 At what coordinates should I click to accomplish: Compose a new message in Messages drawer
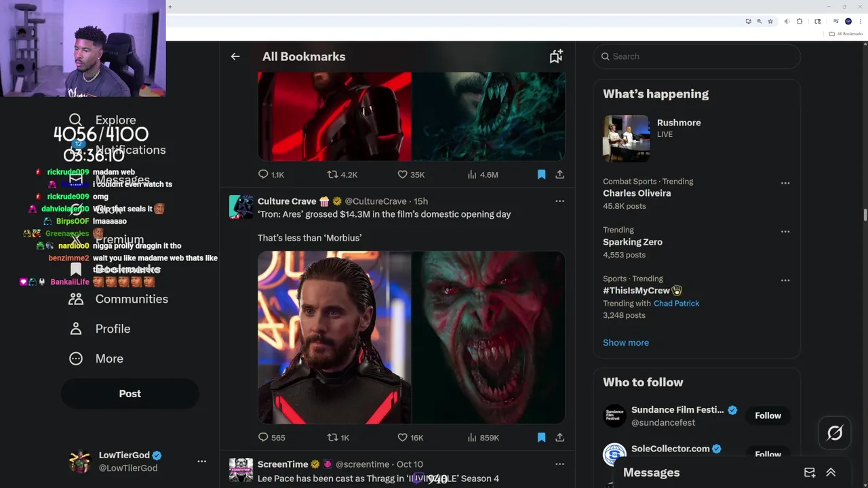click(810, 472)
